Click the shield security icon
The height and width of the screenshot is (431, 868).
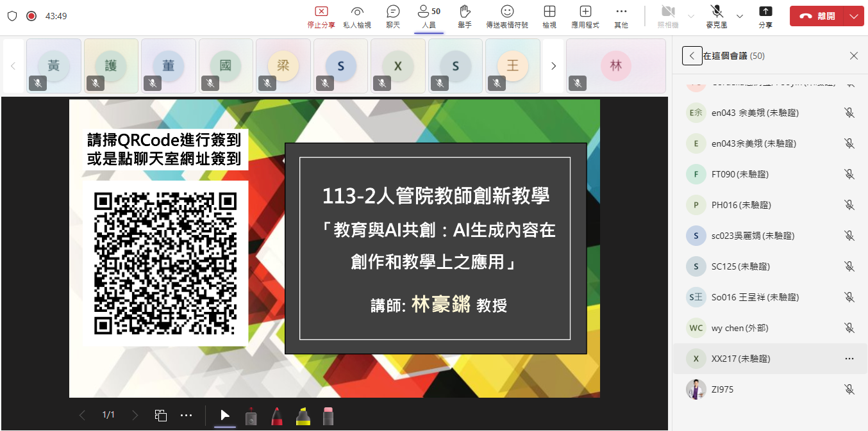tap(12, 16)
